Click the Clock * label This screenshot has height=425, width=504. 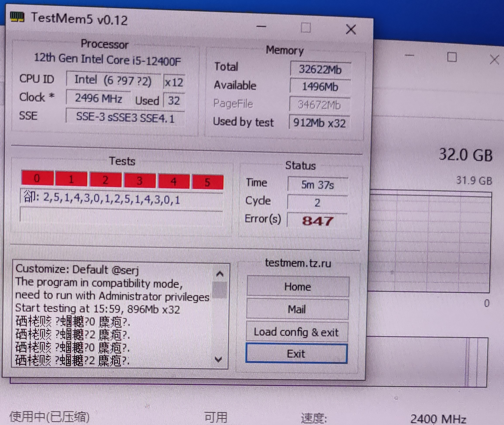click(x=37, y=97)
